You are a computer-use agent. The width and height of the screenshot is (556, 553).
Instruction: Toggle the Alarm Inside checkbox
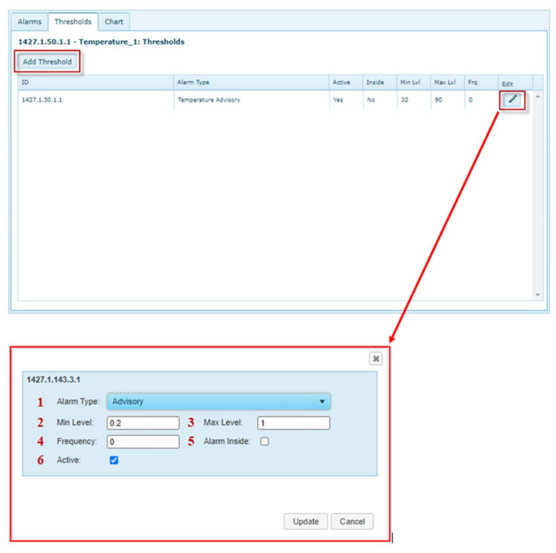264,441
